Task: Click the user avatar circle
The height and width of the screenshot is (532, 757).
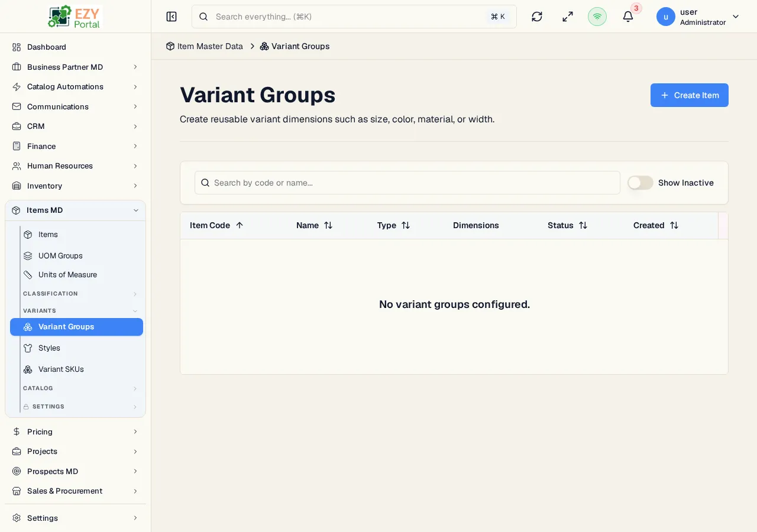Action: [x=666, y=17]
